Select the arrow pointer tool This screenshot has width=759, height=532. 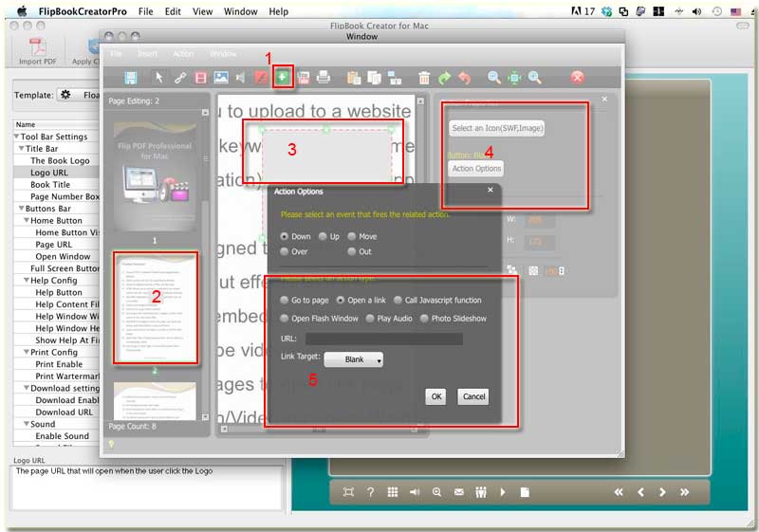coord(158,78)
